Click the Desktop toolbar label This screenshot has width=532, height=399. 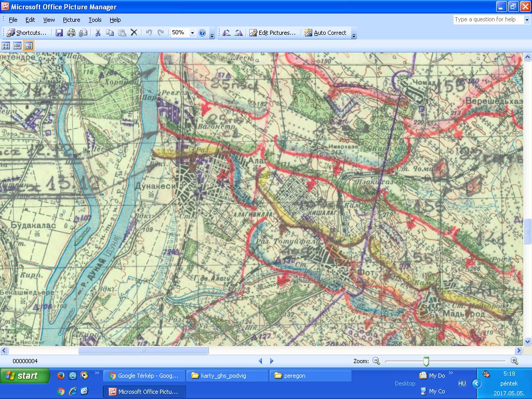coord(405,383)
